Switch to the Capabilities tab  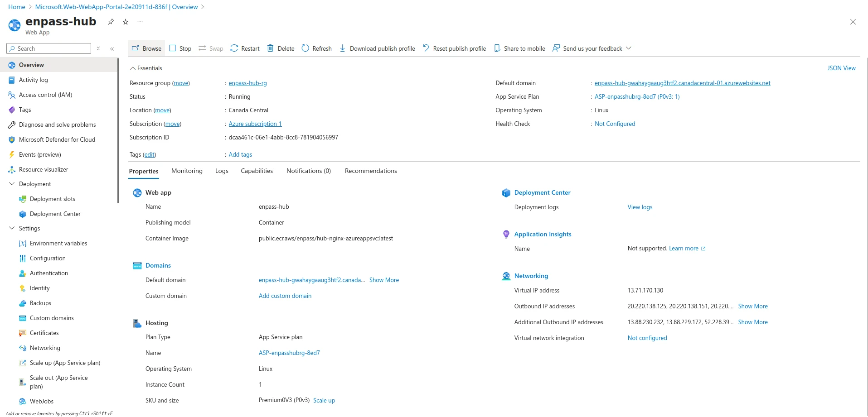pyautogui.click(x=257, y=171)
